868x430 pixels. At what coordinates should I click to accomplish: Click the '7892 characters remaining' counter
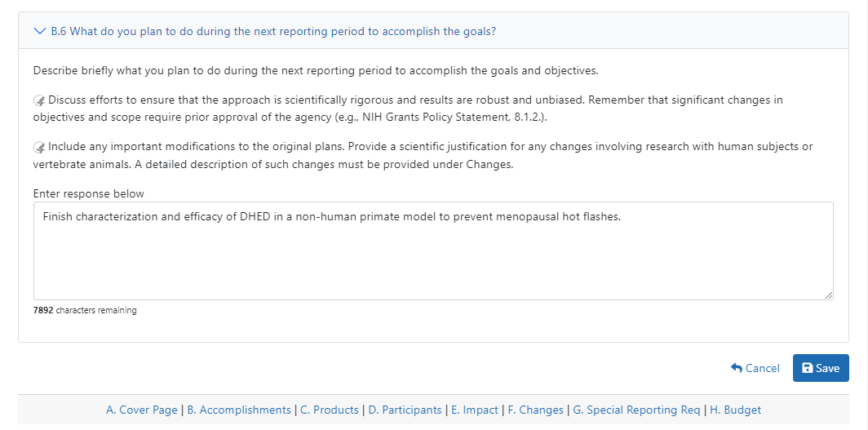85,310
